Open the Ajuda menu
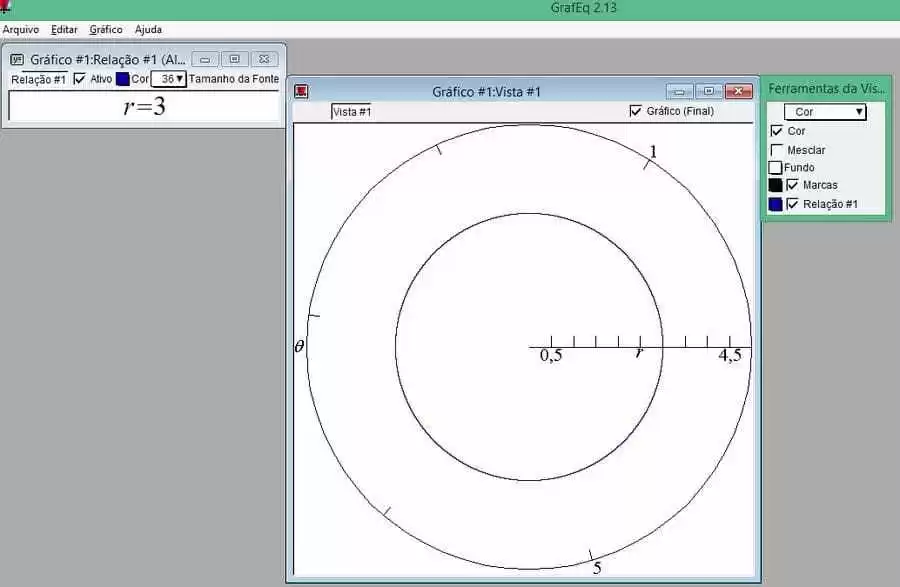The width and height of the screenshot is (900, 587). click(x=148, y=29)
